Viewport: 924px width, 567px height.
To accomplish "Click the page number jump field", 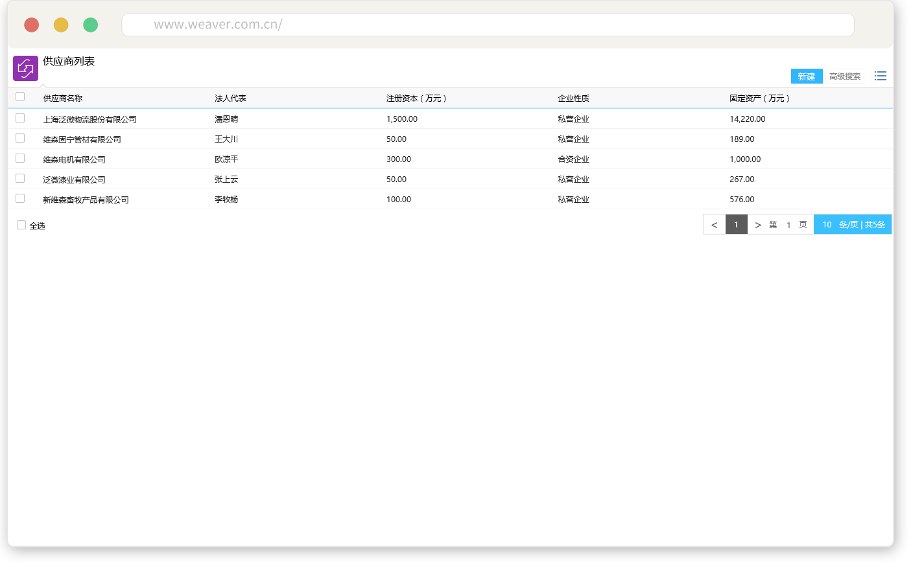I will point(788,226).
